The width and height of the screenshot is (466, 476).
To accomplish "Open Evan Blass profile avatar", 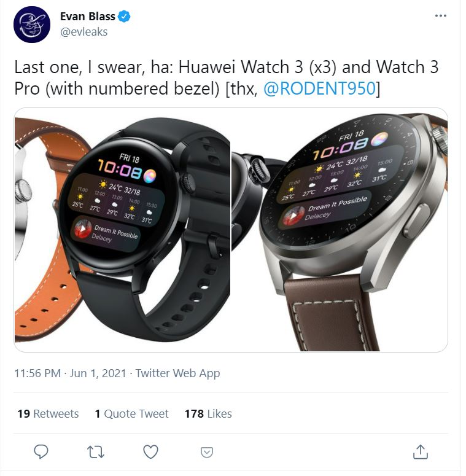I will tap(32, 25).
